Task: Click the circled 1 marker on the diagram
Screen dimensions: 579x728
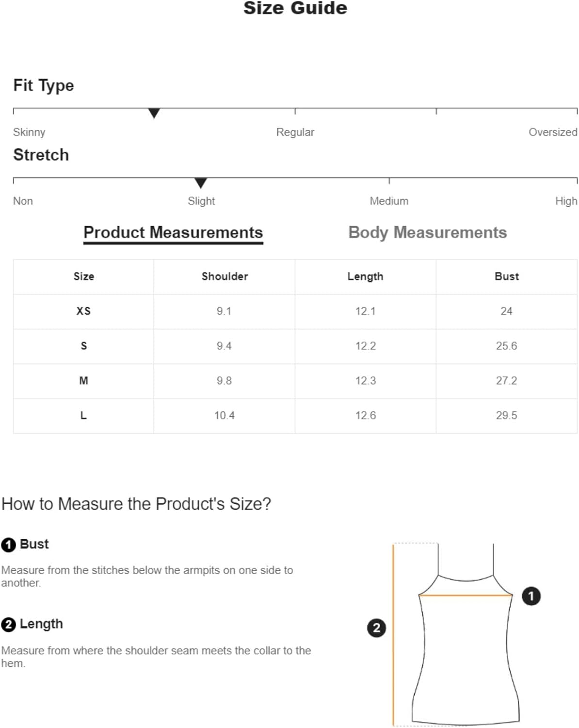Action: (x=531, y=596)
